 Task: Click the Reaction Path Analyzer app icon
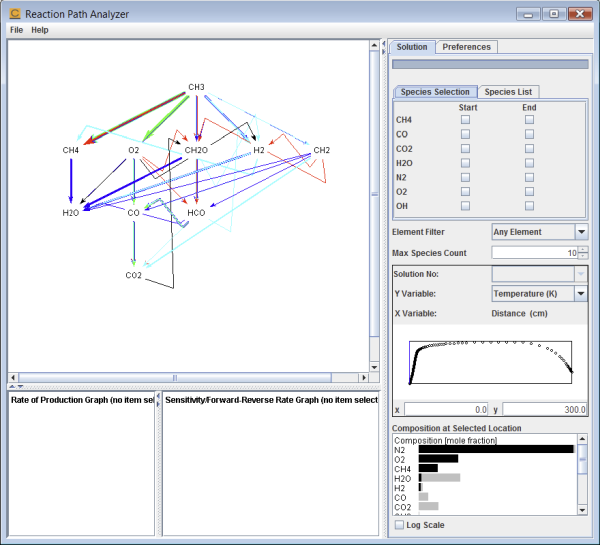(x=15, y=14)
